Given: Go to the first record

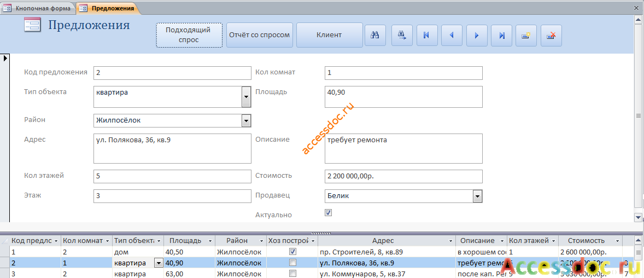Looking at the screenshot, I should [x=426, y=35].
